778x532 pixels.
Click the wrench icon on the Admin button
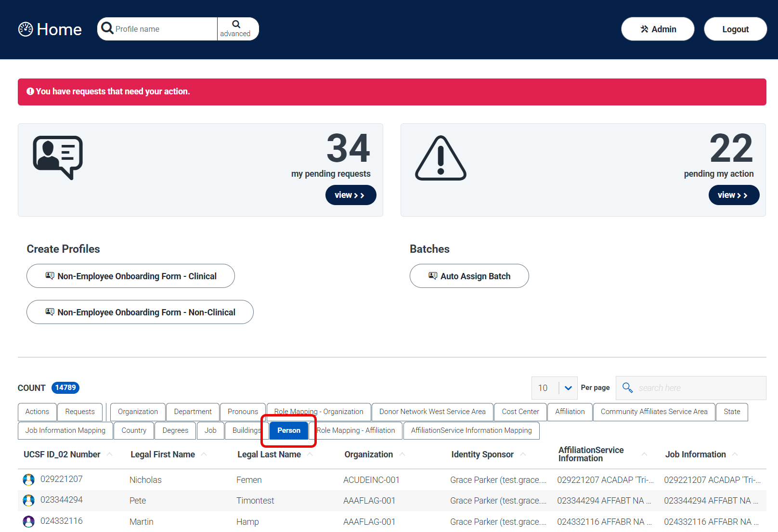pos(644,29)
